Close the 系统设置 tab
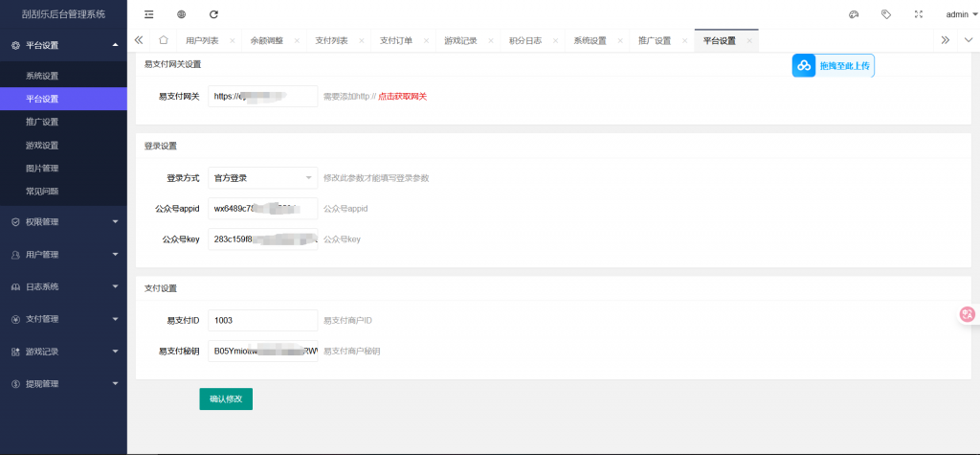 click(x=620, y=40)
